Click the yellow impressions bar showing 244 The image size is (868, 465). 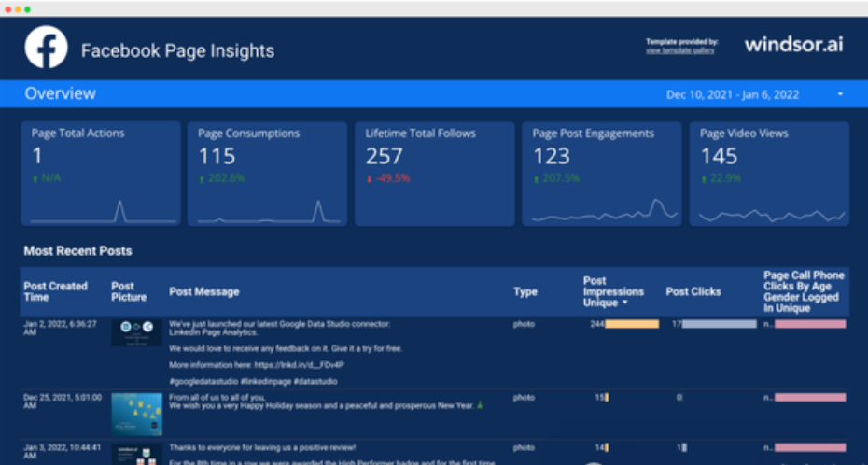coord(632,324)
